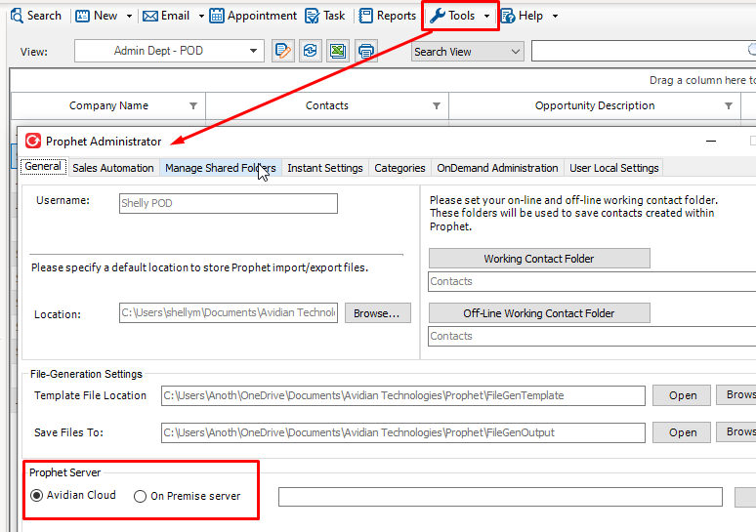Image resolution: width=756 pixels, height=532 pixels.
Task: Click the print view icon
Action: (x=366, y=51)
